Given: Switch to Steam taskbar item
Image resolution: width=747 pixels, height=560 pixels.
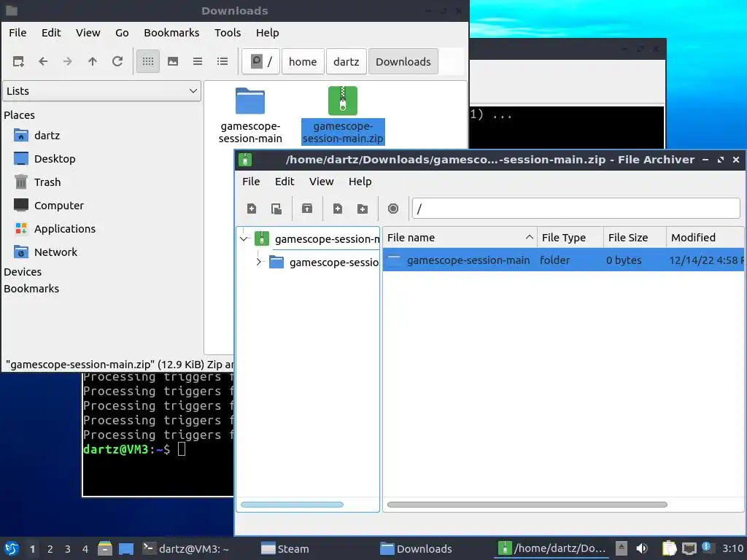Looking at the screenshot, I should tap(285, 549).
